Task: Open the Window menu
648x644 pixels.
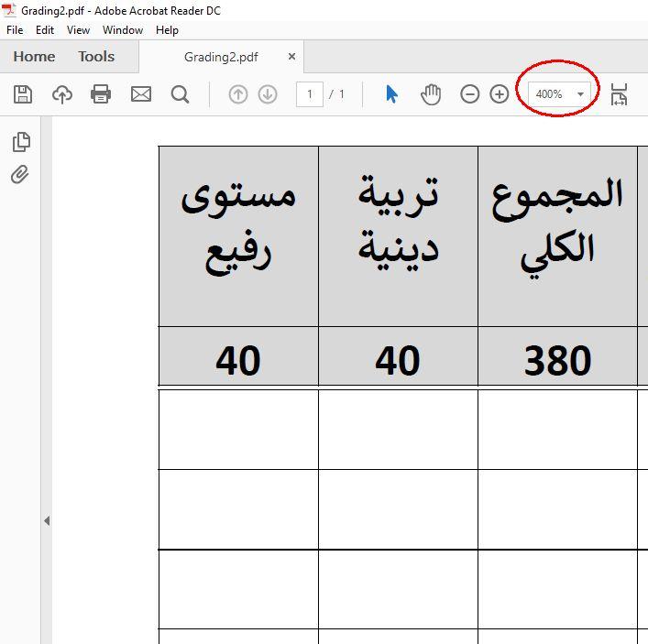Action: [122, 30]
